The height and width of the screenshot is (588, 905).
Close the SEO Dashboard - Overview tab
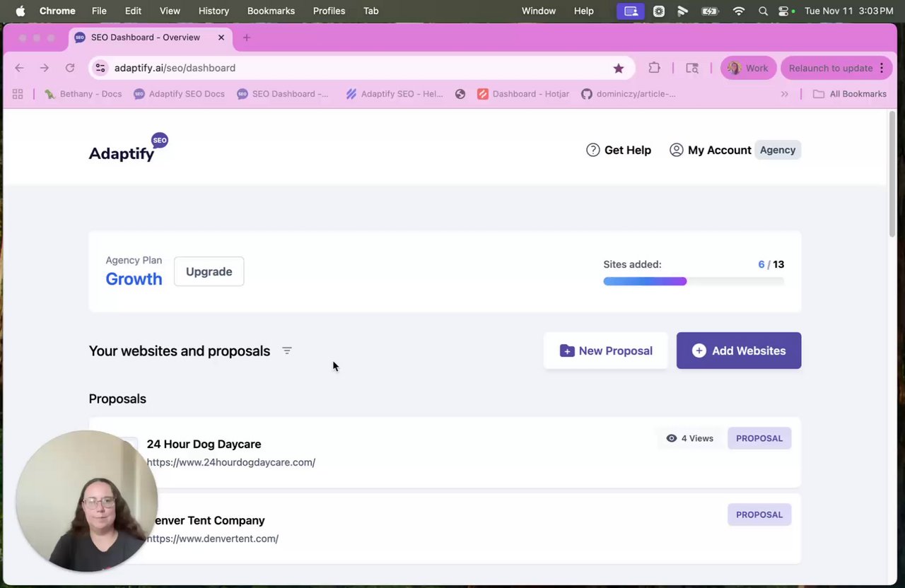click(221, 37)
